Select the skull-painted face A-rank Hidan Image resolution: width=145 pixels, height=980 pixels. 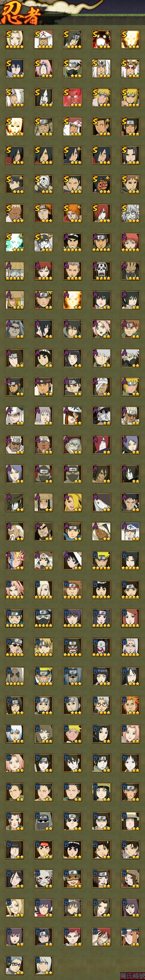(x=101, y=271)
